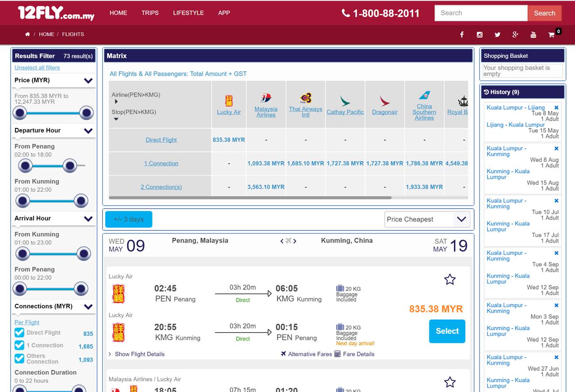This screenshot has width=575, height=392.
Task: Open the Facebook social icon
Action: (462, 35)
